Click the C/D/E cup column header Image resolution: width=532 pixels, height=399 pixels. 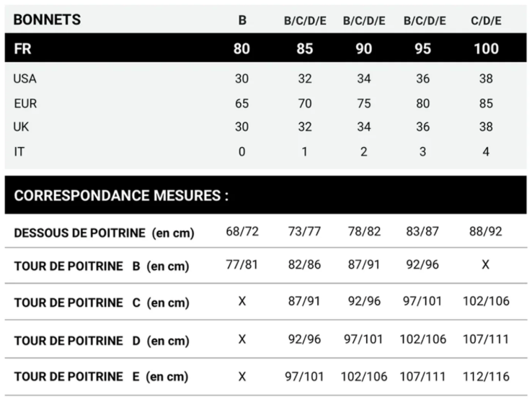pos(487,21)
